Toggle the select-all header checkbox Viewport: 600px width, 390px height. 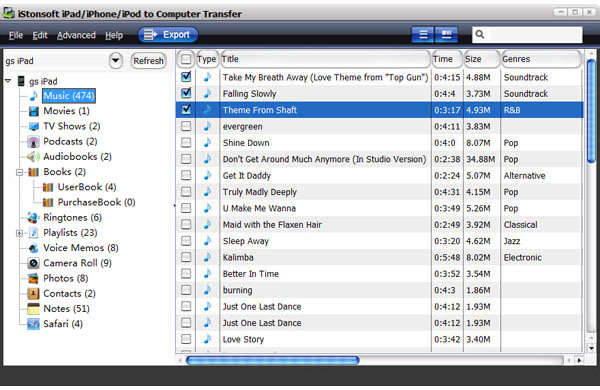186,59
